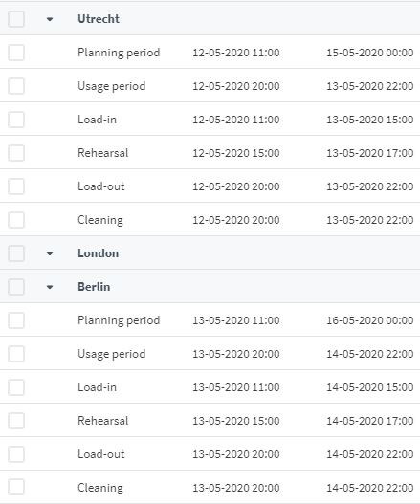Tick the London group checkbox
Viewport: 420px width, 504px height.
[x=16, y=253]
